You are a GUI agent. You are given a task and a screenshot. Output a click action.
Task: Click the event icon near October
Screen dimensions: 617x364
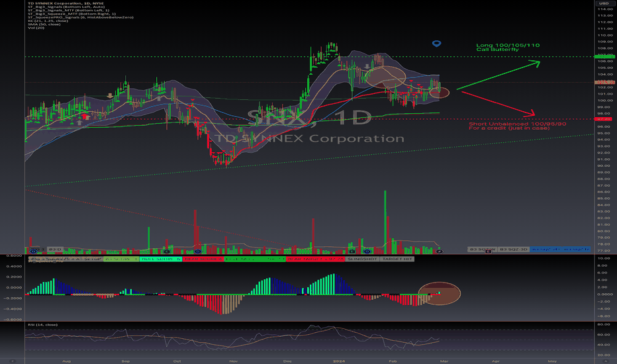coord(198,251)
